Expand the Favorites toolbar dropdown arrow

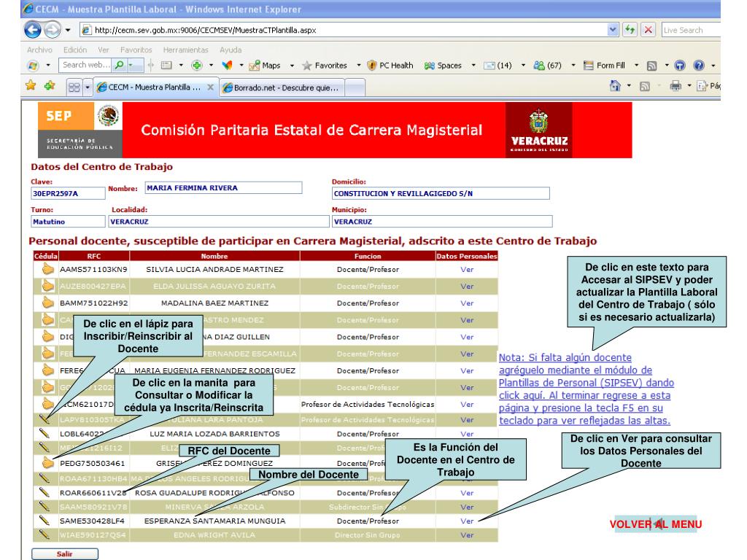point(358,66)
